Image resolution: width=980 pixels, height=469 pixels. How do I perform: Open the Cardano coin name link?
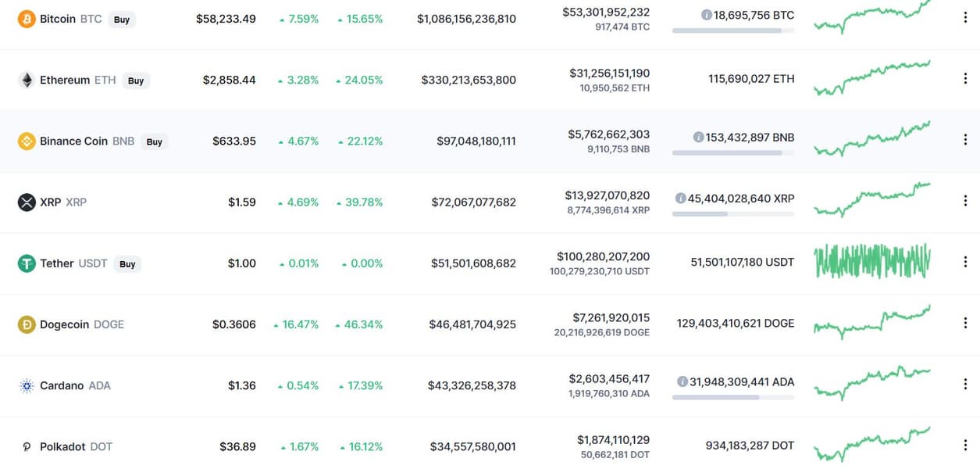(x=62, y=385)
